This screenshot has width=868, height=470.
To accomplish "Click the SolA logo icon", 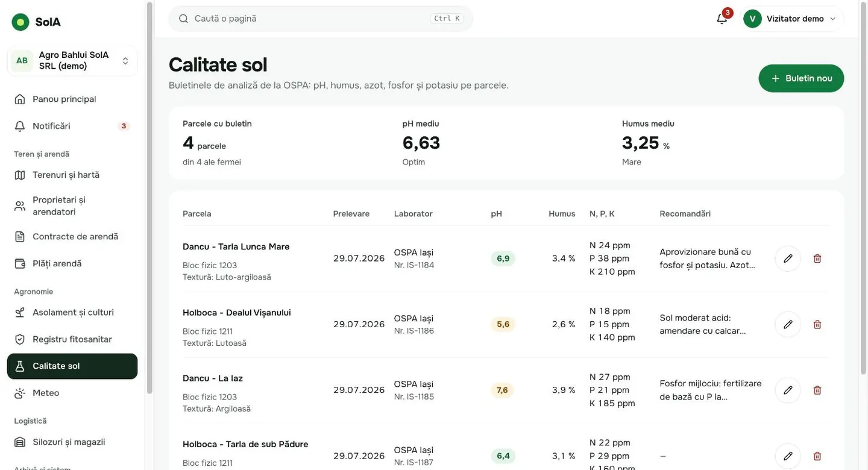I will [20, 22].
